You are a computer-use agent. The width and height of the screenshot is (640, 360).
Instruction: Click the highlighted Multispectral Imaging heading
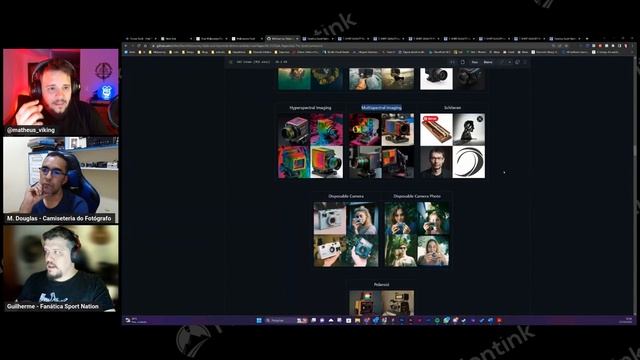[382, 108]
